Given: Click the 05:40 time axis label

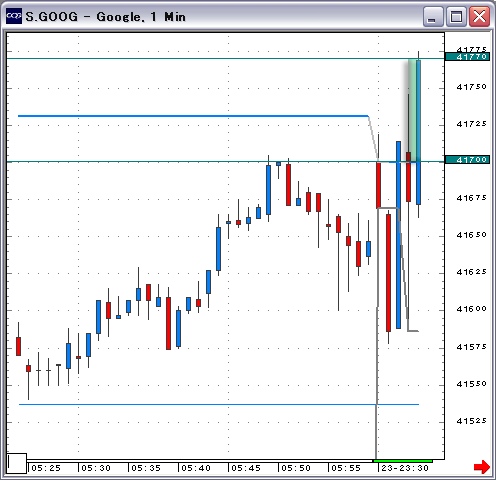Looking at the screenshot, I should coord(196,468).
